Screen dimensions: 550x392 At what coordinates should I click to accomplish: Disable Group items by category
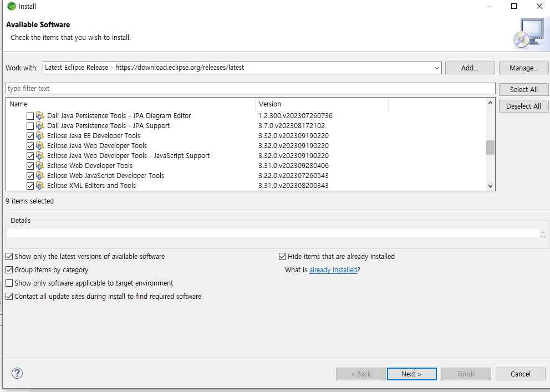pyautogui.click(x=9, y=270)
